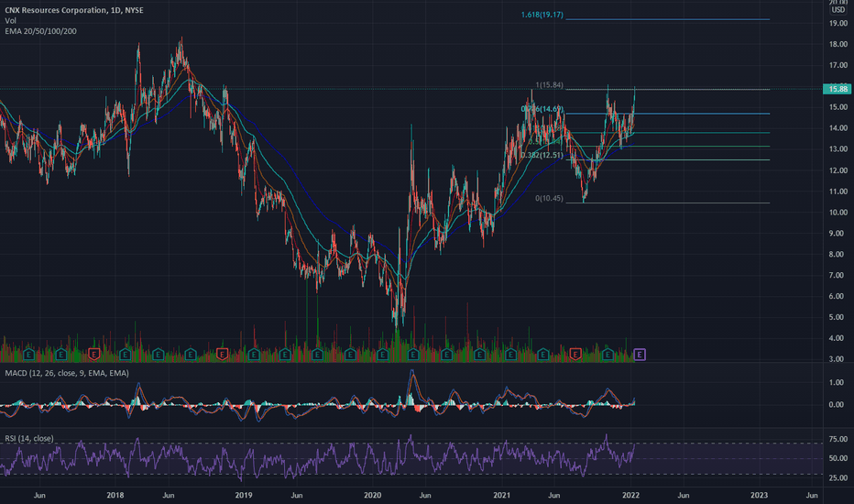Open first teal earnings marker after 2020 starts

382,355
